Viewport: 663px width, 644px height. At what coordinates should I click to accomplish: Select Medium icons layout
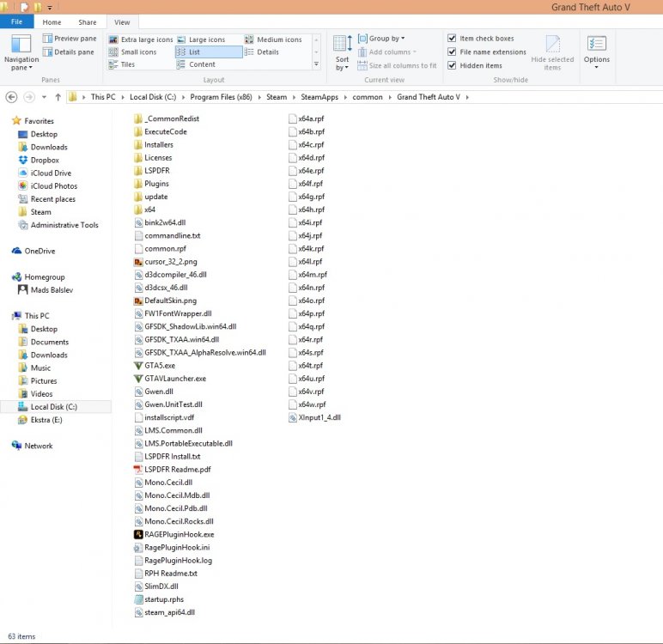274,39
